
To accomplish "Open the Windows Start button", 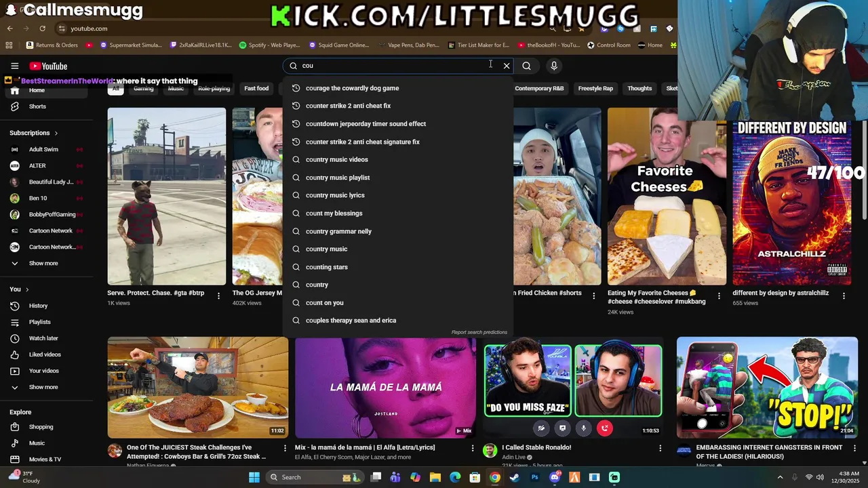I will click(x=254, y=477).
